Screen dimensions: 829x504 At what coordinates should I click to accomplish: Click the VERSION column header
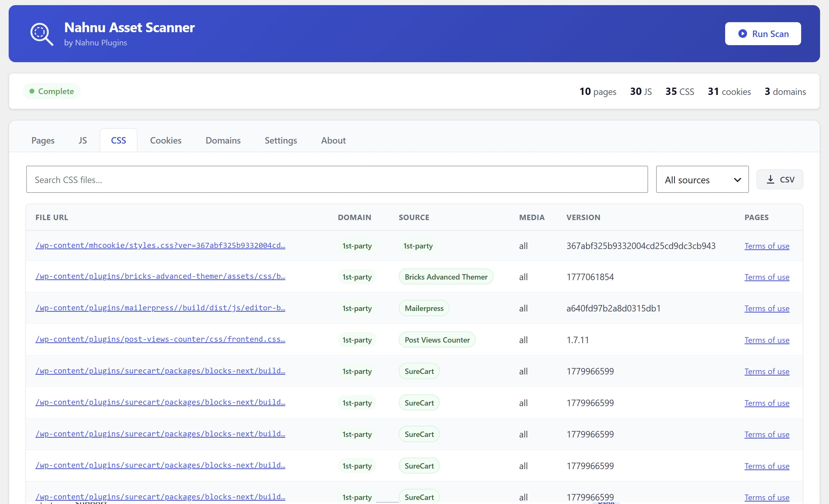pos(583,217)
